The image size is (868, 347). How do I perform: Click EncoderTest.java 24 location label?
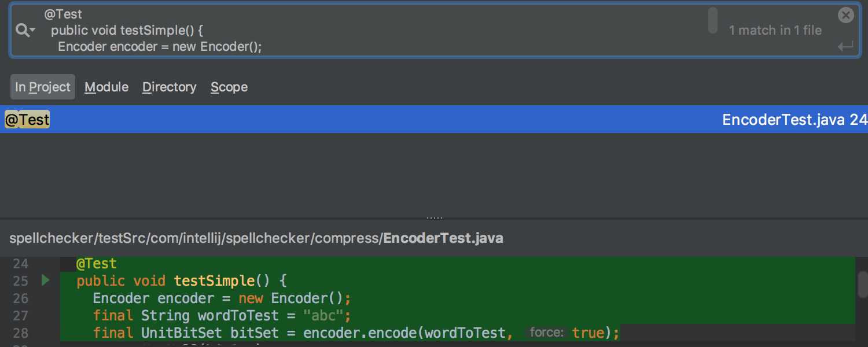pos(795,120)
